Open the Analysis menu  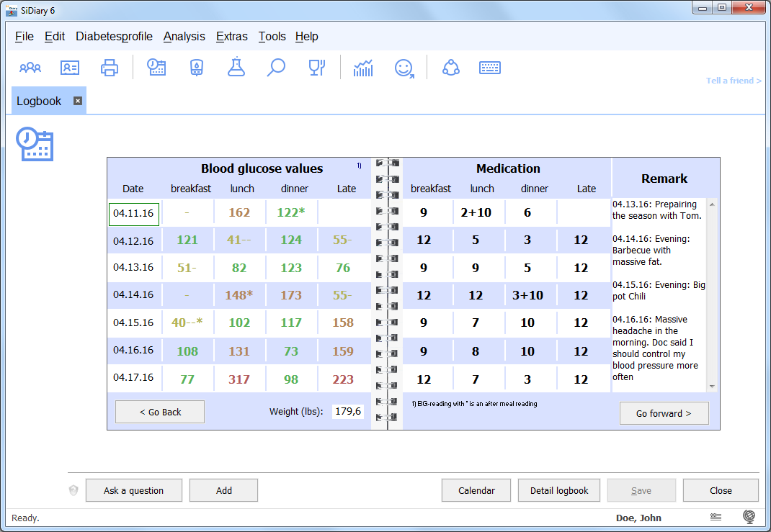[184, 37]
